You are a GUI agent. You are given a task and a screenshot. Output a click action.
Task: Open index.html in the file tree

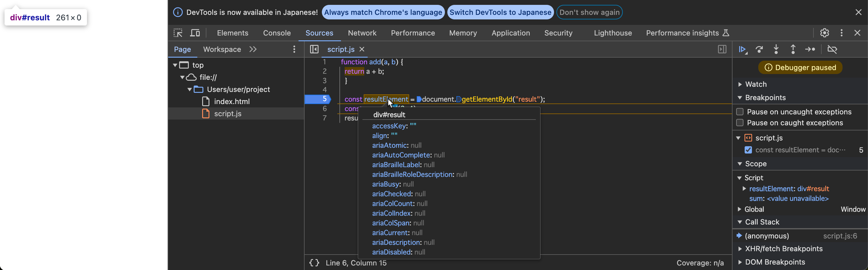(232, 101)
